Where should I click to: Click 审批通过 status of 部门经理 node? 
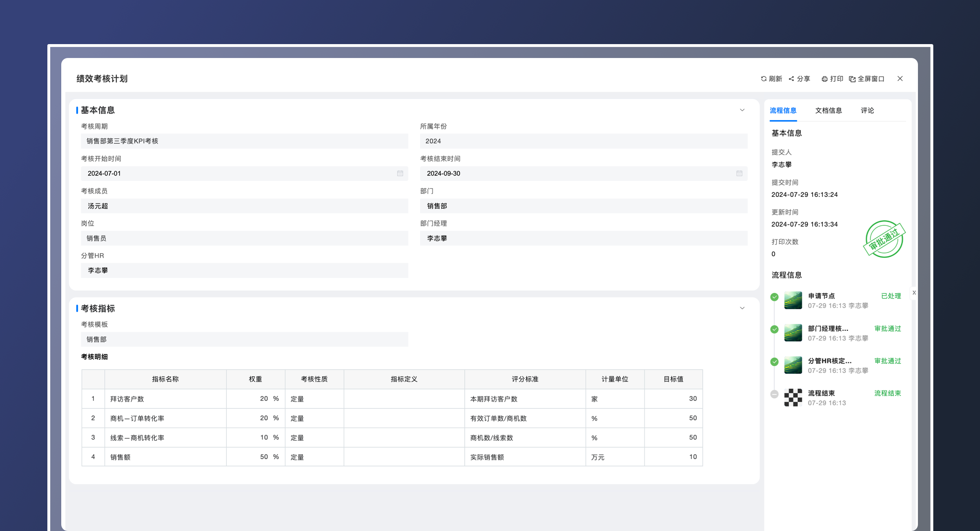click(x=887, y=329)
